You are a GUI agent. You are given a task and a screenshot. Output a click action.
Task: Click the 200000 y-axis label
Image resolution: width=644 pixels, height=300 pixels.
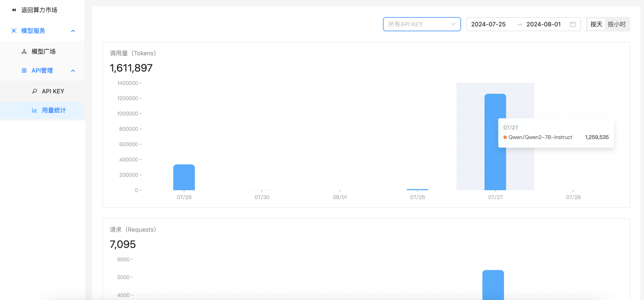129,175
